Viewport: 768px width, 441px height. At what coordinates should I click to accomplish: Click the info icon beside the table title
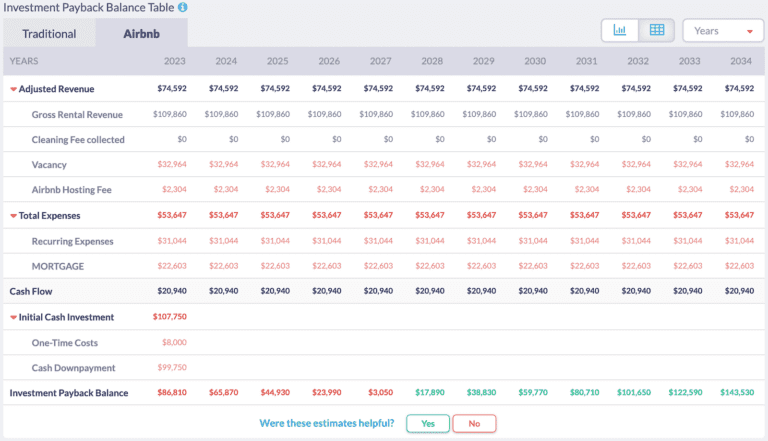pyautogui.click(x=183, y=7)
